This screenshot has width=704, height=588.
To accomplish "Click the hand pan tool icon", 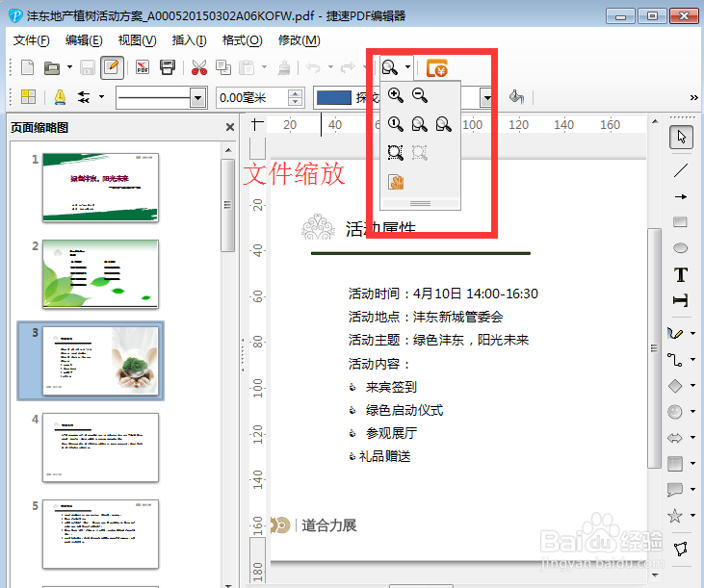I will pyautogui.click(x=396, y=182).
